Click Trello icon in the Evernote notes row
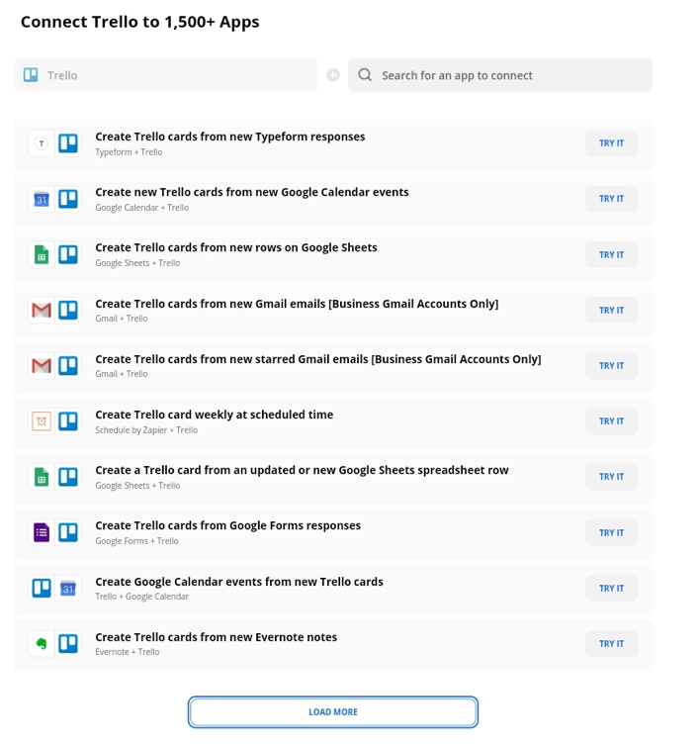 click(68, 644)
